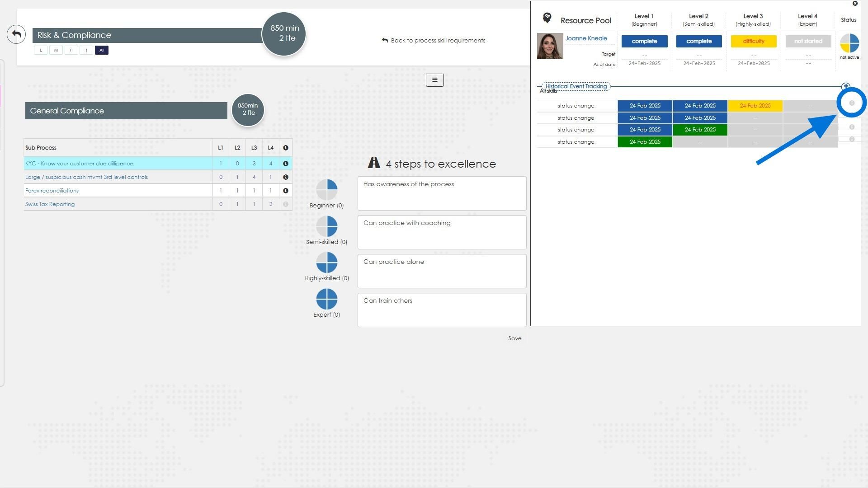This screenshot has width=868, height=488.
Task: Open Level 4 not started status dropdown
Action: 808,41
